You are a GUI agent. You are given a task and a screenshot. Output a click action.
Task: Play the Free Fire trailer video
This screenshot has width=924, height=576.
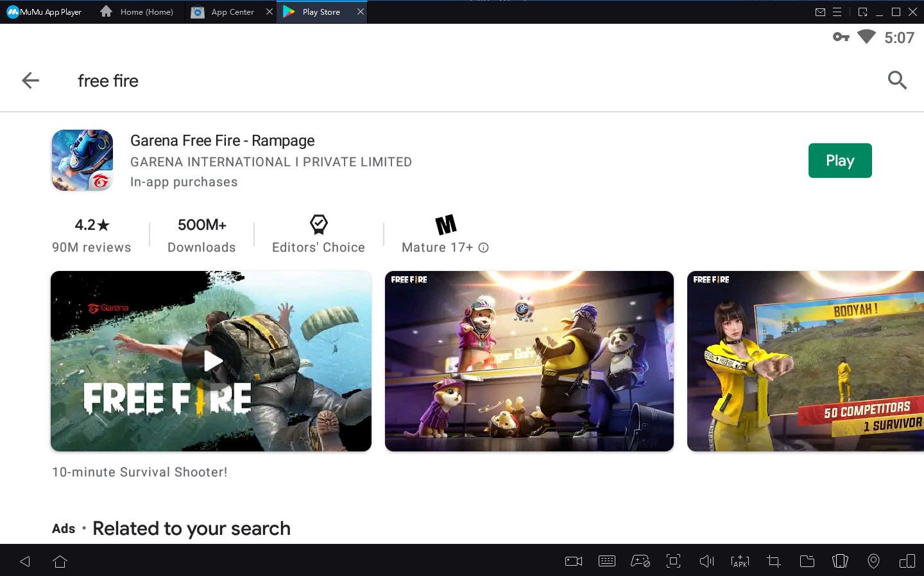pos(211,361)
